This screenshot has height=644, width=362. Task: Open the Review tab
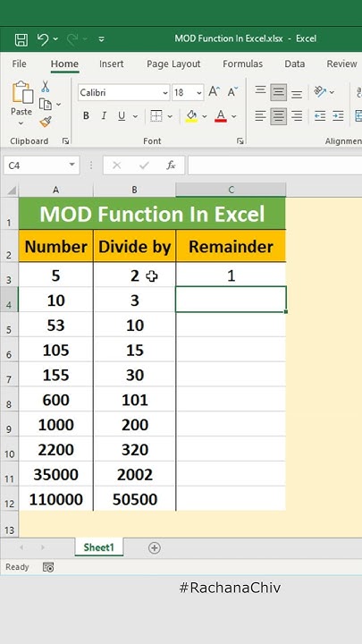click(x=341, y=64)
